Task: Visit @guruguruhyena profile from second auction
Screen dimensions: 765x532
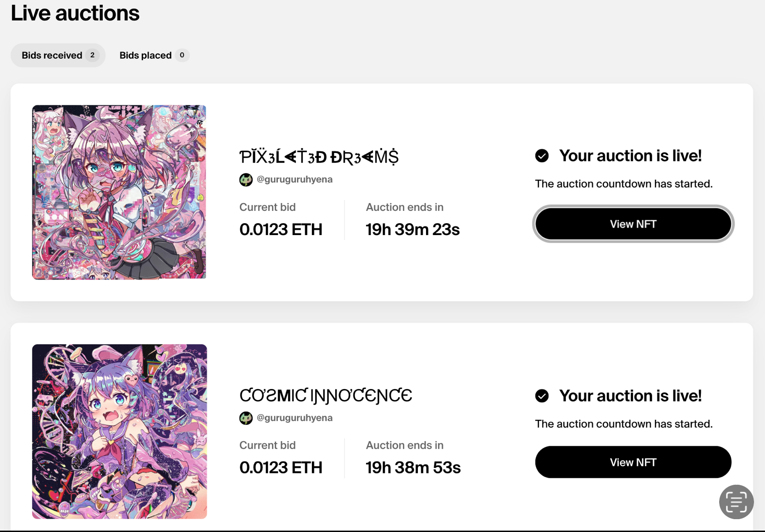Action: coord(294,418)
